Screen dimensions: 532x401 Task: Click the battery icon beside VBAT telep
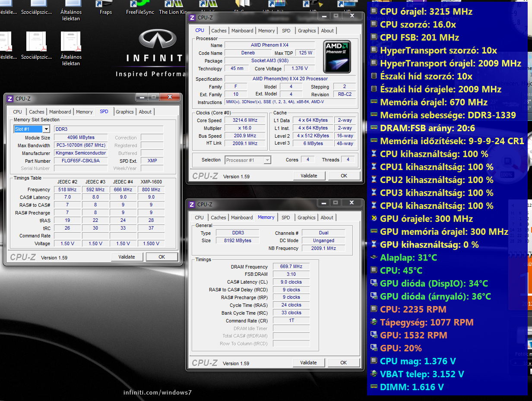[x=374, y=374]
